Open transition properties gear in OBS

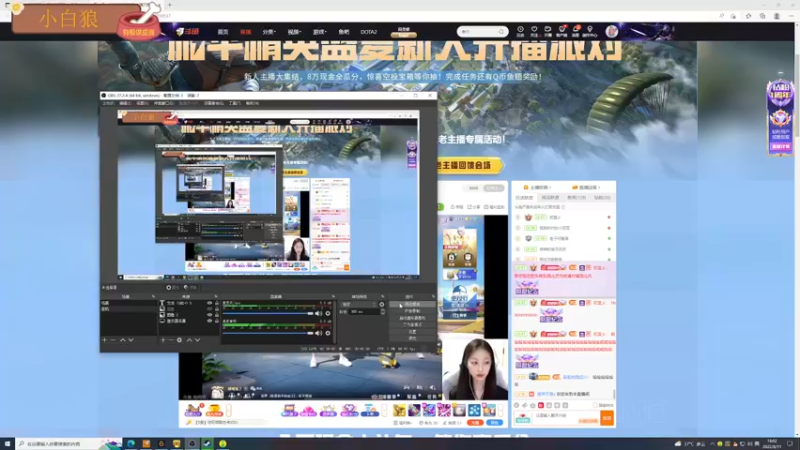pos(382,304)
